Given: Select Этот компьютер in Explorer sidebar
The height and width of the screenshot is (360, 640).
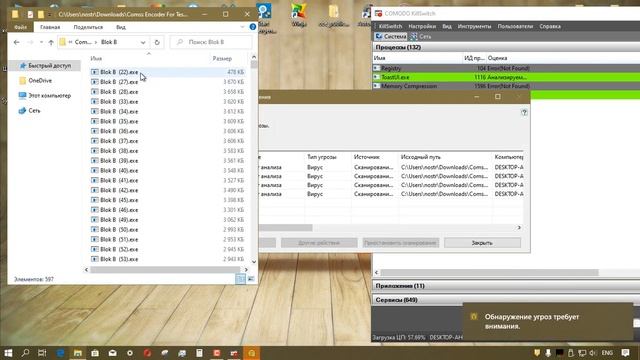Looking at the screenshot, I should click(x=45, y=96).
